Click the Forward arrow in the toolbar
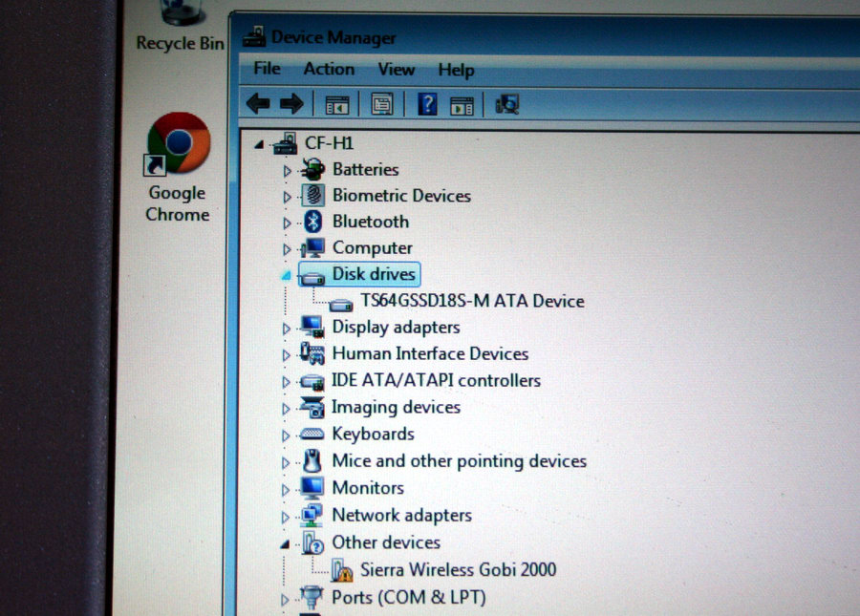 pyautogui.click(x=290, y=103)
